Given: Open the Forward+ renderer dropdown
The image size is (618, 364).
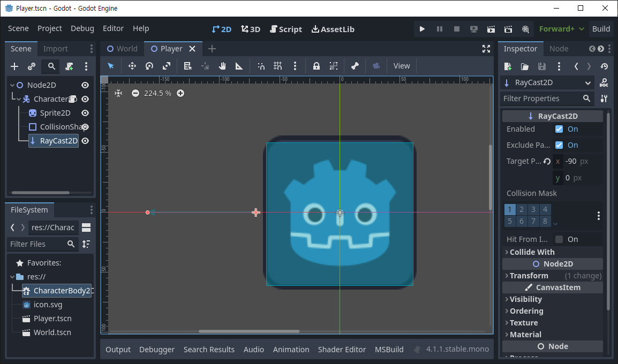Looking at the screenshot, I should click(561, 29).
